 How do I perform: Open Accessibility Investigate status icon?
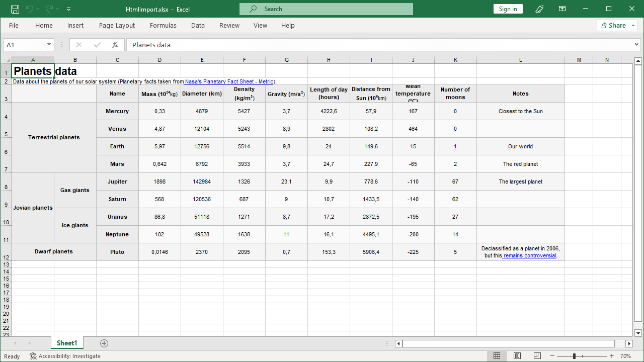[33, 356]
